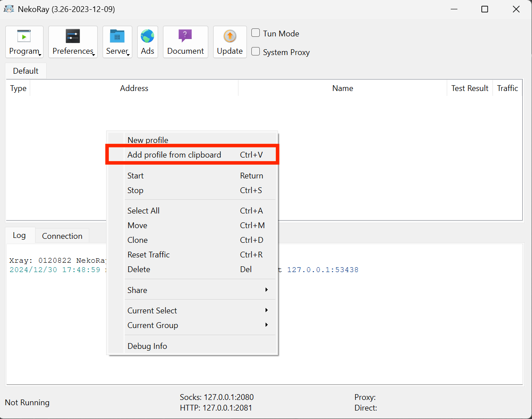The width and height of the screenshot is (532, 419).
Task: Click the Update arrow icon
Action: click(230, 36)
